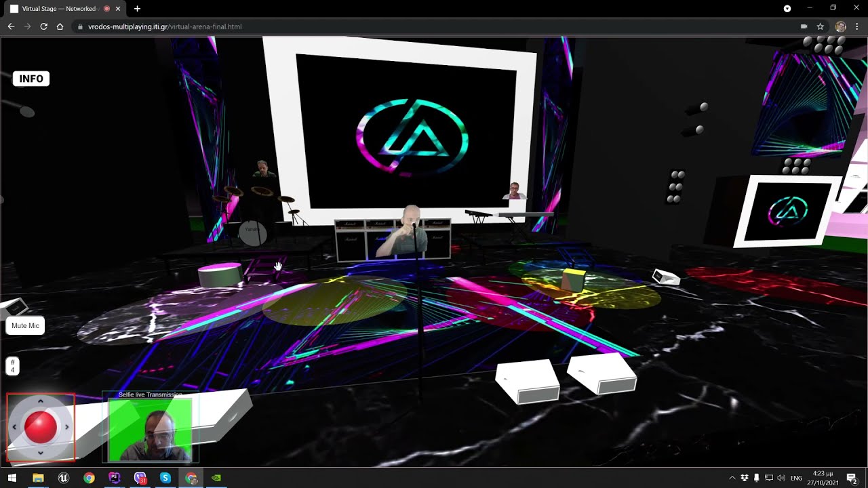Click joystick up arrow
The height and width of the screenshot is (488, 868).
(40, 402)
